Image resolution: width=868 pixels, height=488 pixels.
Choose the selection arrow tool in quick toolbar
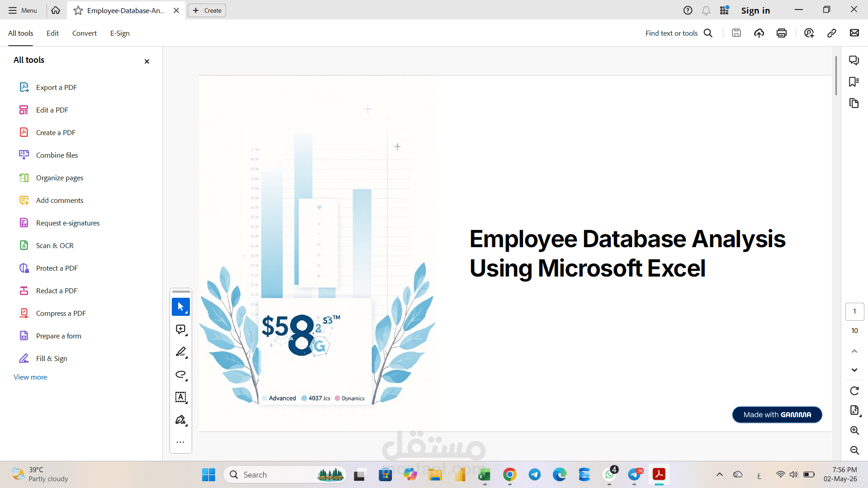[x=181, y=307]
